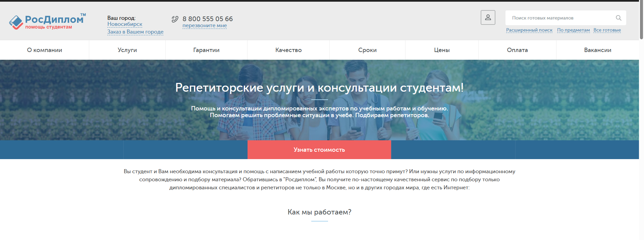The width and height of the screenshot is (644, 240).
Task: Open Расширенный поиск link
Action: pyautogui.click(x=529, y=30)
